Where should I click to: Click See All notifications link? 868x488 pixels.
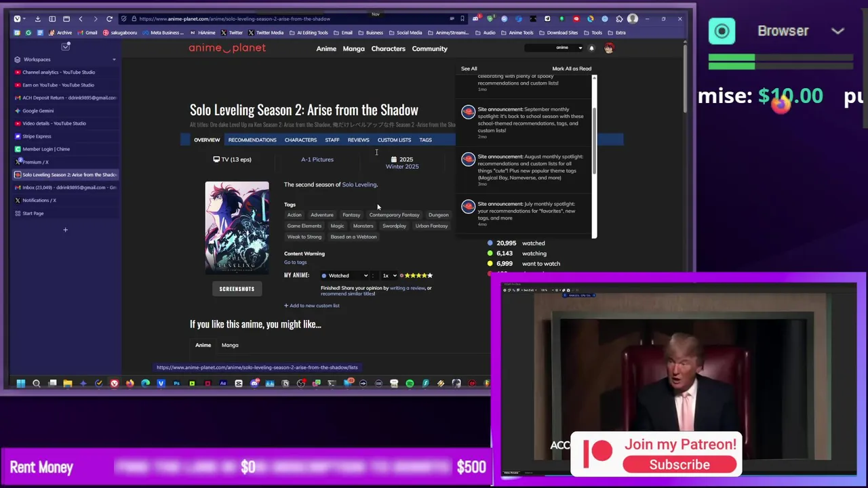pyautogui.click(x=469, y=68)
